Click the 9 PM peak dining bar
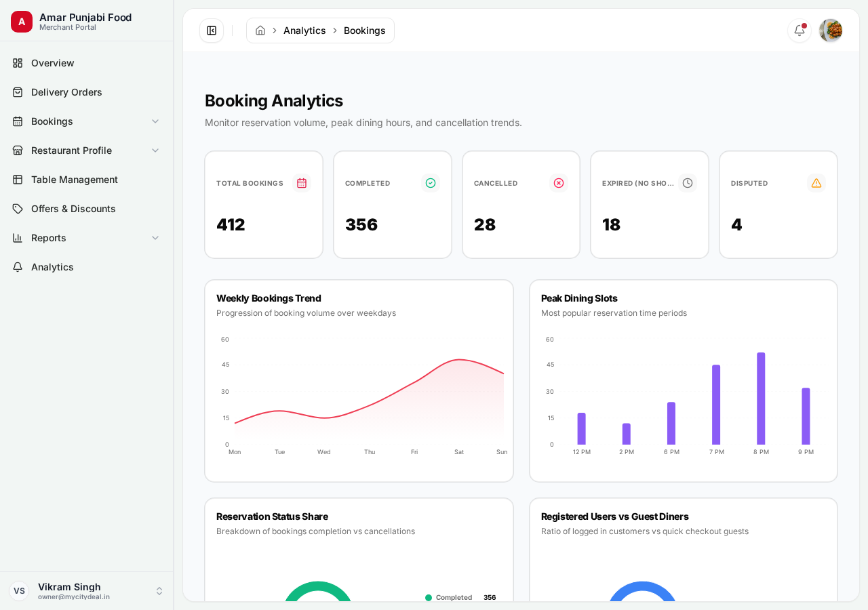The image size is (868, 610). (x=806, y=416)
